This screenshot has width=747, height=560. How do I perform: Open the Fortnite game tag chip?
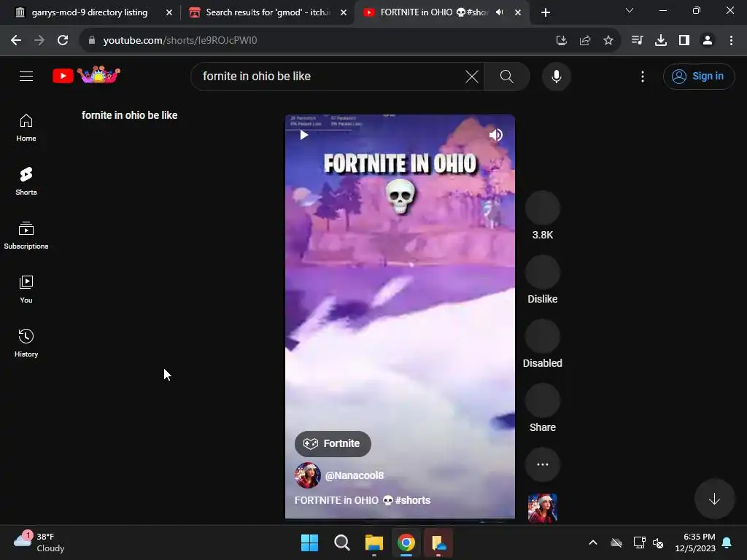(333, 444)
